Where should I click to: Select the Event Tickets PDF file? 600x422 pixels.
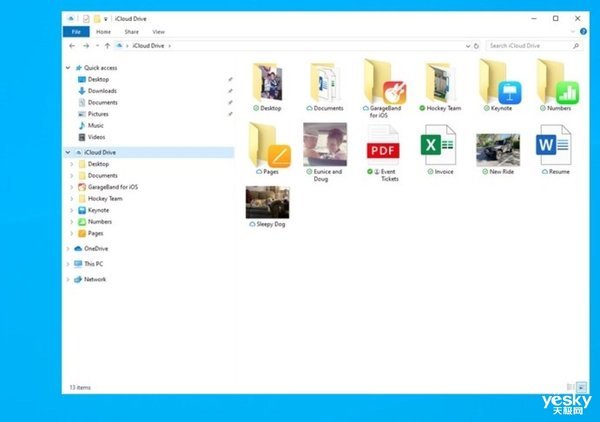[x=383, y=145]
